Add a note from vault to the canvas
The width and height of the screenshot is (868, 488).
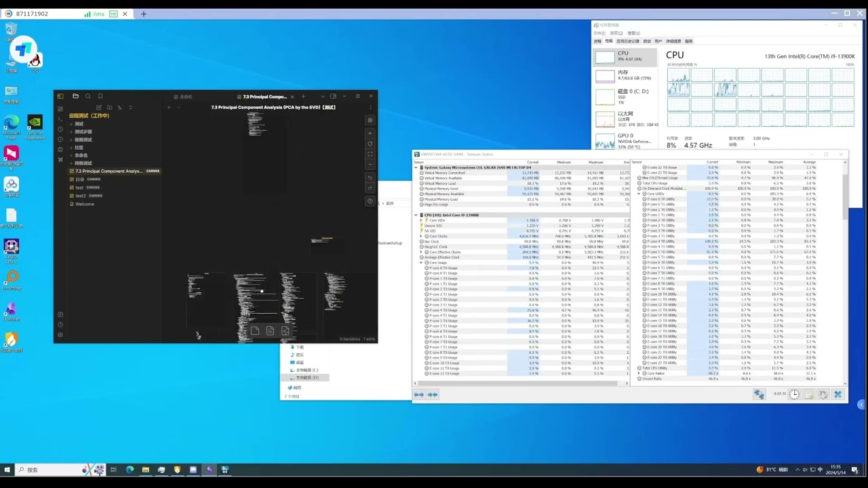point(270,331)
